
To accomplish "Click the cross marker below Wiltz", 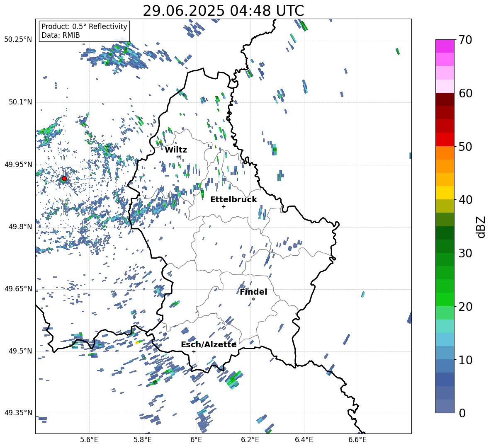I will pos(178,157).
